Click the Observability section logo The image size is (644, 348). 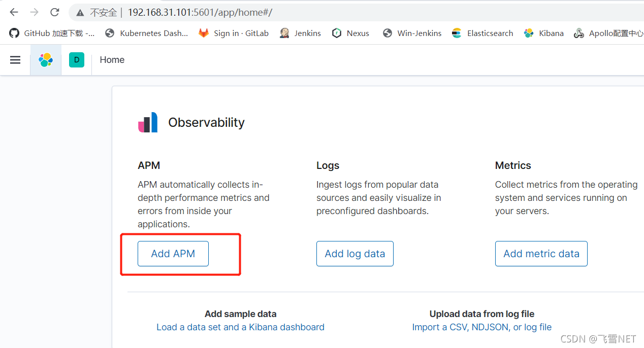[148, 122]
